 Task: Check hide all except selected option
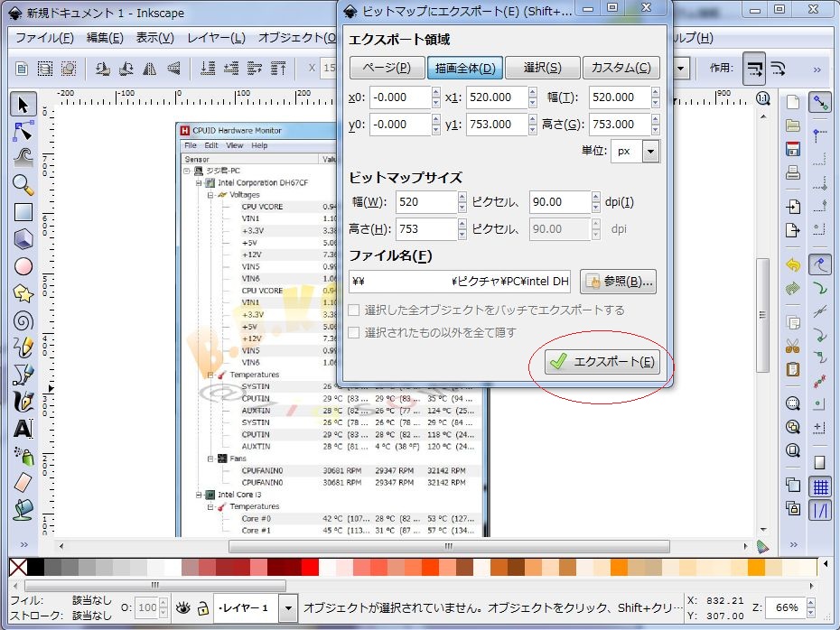(353, 333)
